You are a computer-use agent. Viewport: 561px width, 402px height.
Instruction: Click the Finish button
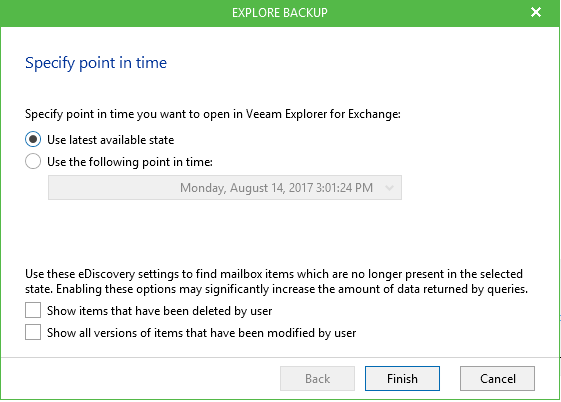pyautogui.click(x=402, y=378)
